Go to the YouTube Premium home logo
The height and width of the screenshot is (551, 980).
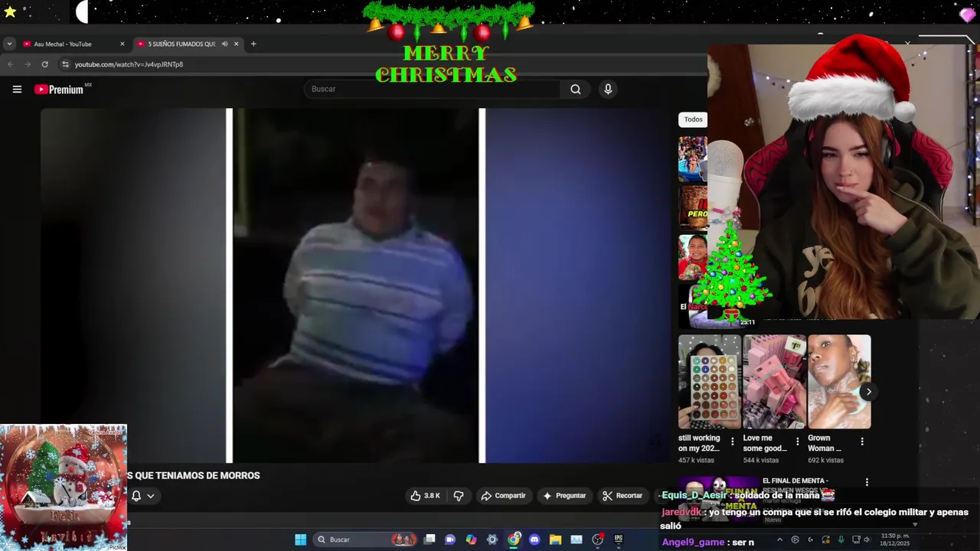point(59,90)
